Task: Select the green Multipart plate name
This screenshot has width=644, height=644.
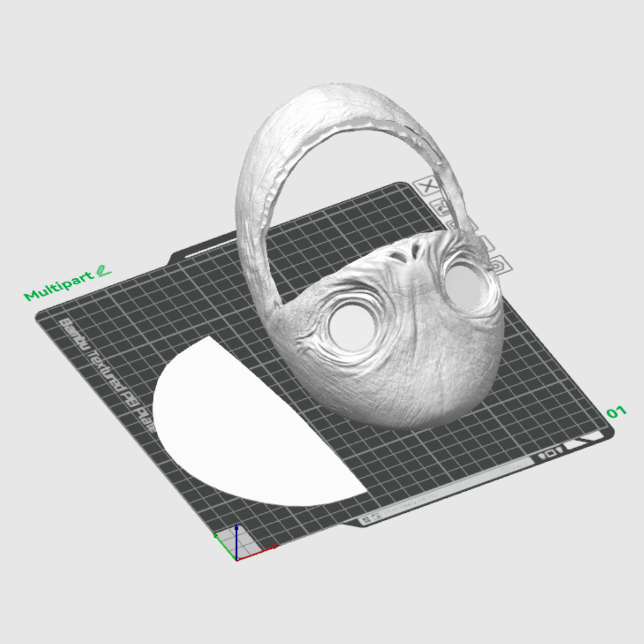Action: pos(59,286)
